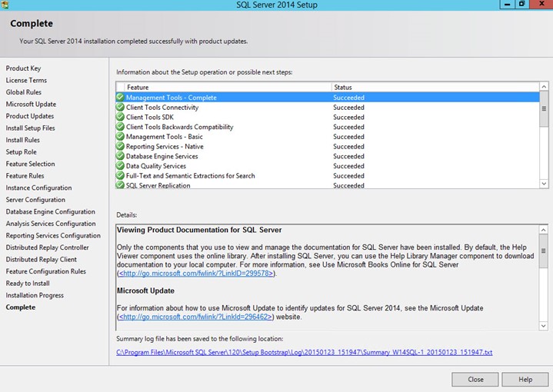
Task: Click the green check icon beside Client Tools Connectivity
Action: (x=120, y=108)
